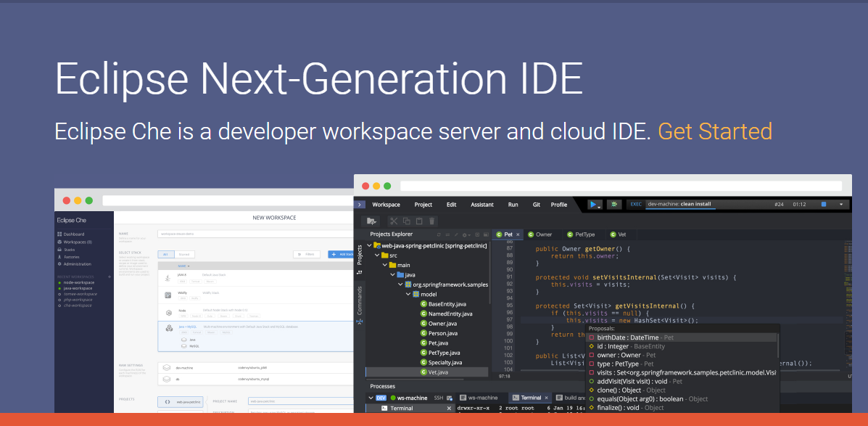Collapse the src folder
The height and width of the screenshot is (426, 868).
[378, 255]
